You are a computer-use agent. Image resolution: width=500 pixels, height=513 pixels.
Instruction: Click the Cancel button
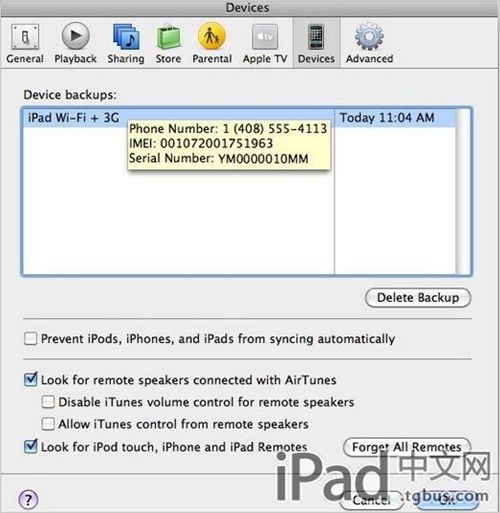coord(371,501)
